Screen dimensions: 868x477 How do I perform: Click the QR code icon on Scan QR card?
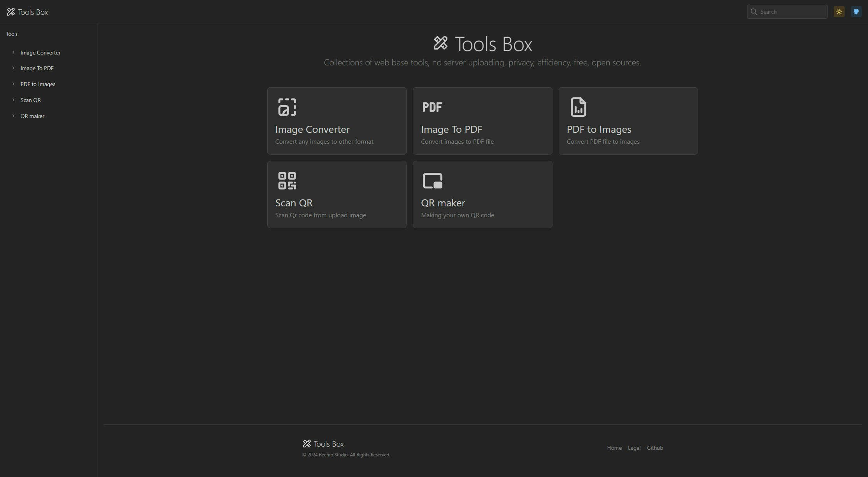tap(287, 181)
